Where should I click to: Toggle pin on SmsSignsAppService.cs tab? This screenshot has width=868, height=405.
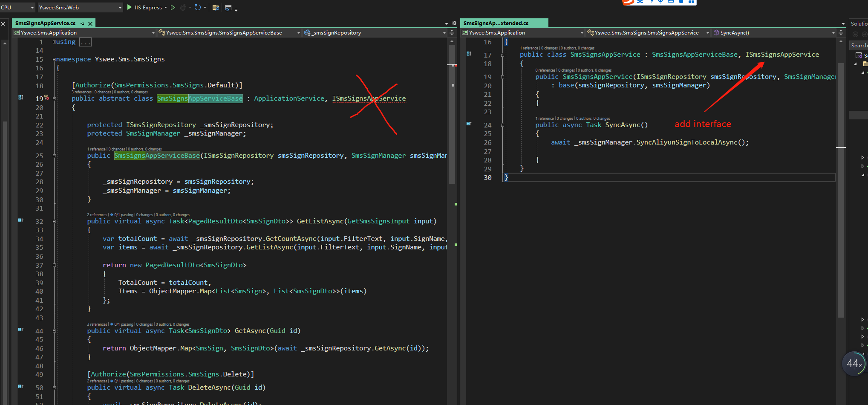[83, 23]
